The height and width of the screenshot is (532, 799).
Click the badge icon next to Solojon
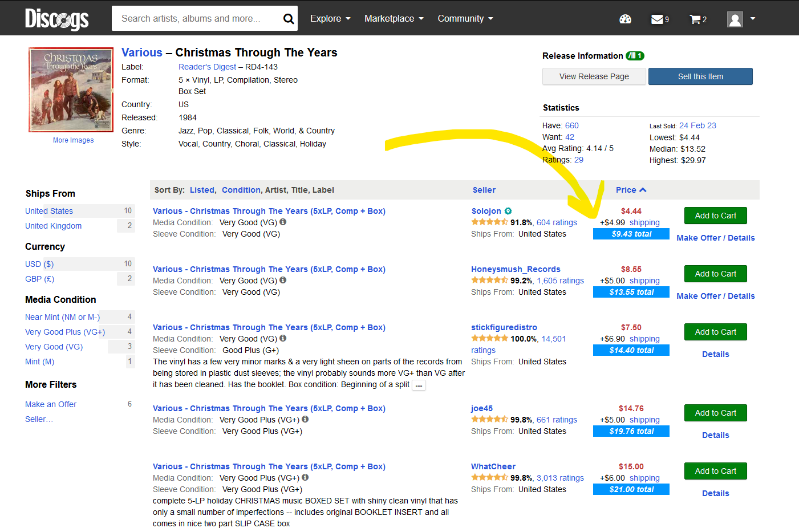(508, 211)
